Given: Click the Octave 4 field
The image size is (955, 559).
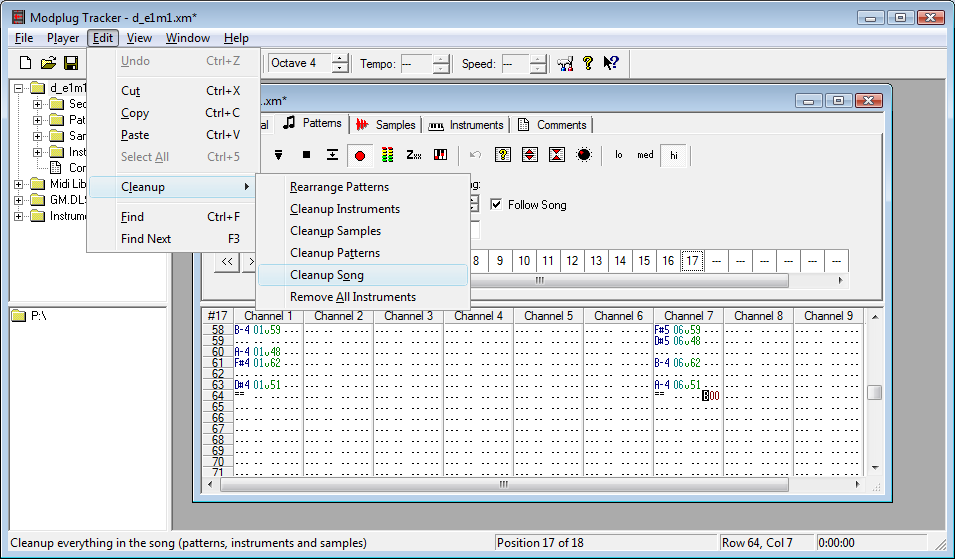Looking at the screenshot, I should point(300,63).
